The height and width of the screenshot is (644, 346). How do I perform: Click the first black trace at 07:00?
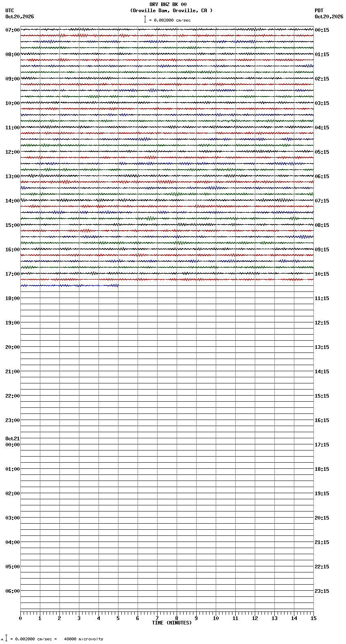(x=167, y=29)
